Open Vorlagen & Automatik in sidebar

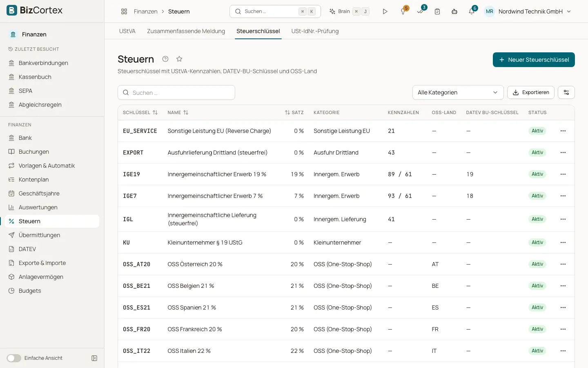pos(52,166)
